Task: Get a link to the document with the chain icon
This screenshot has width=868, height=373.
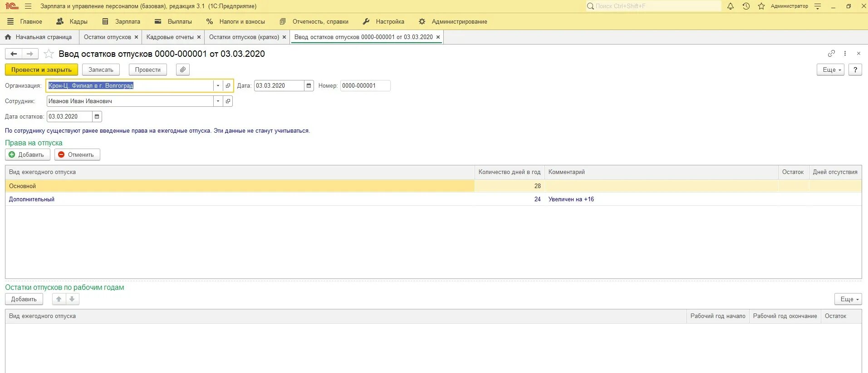Action: [831, 54]
